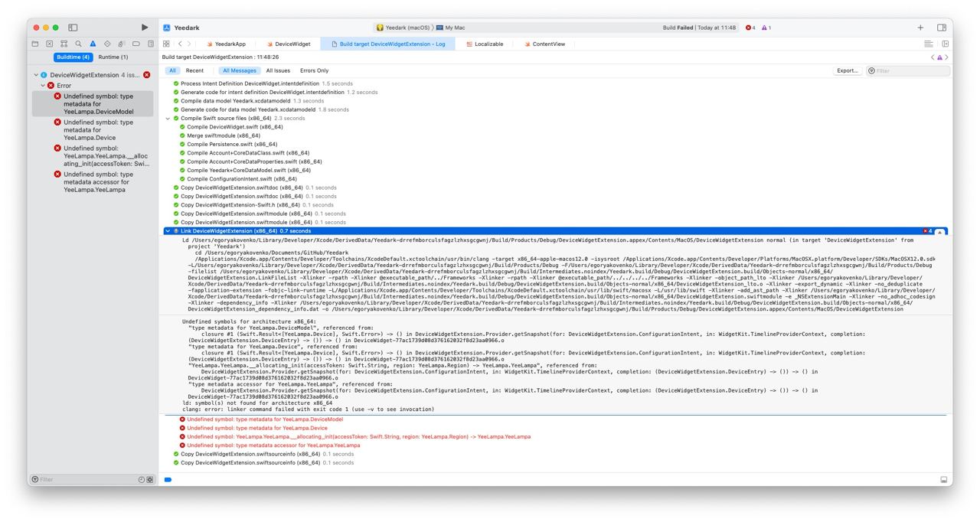The height and width of the screenshot is (522, 980).
Task: Click the related items grid icon
Action: 166,44
